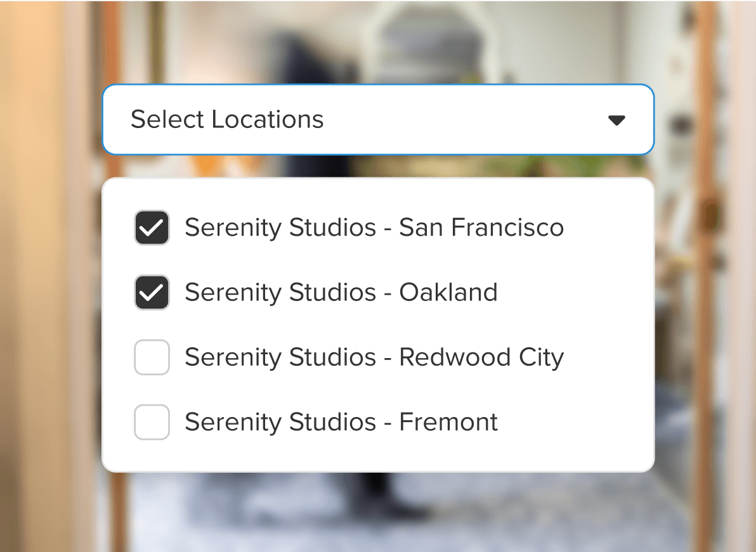
Task: Uncheck the Oakland location checkbox
Action: point(152,292)
